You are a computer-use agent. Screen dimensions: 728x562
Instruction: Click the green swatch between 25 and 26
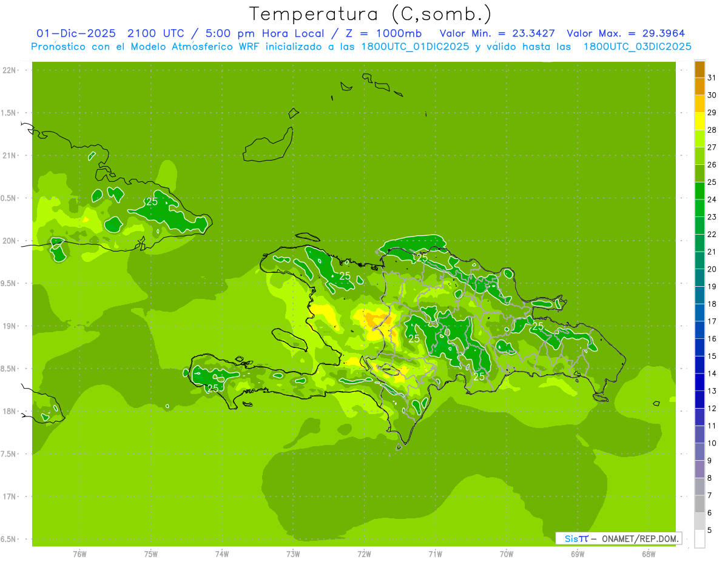(699, 173)
